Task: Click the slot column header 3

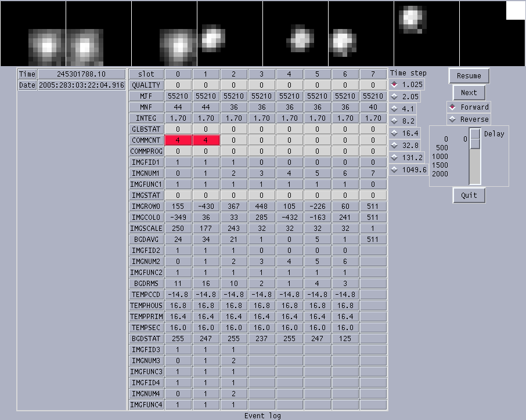Action: tap(261, 74)
